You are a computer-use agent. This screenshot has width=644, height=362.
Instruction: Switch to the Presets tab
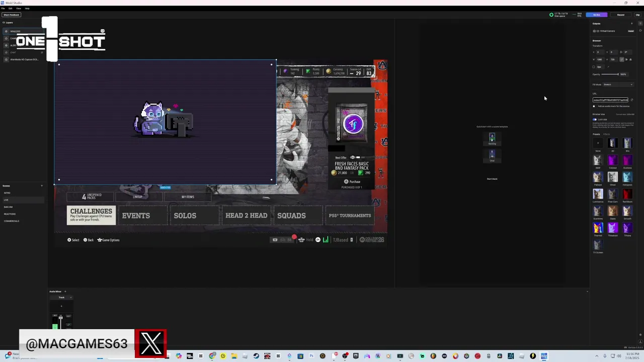pyautogui.click(x=596, y=134)
